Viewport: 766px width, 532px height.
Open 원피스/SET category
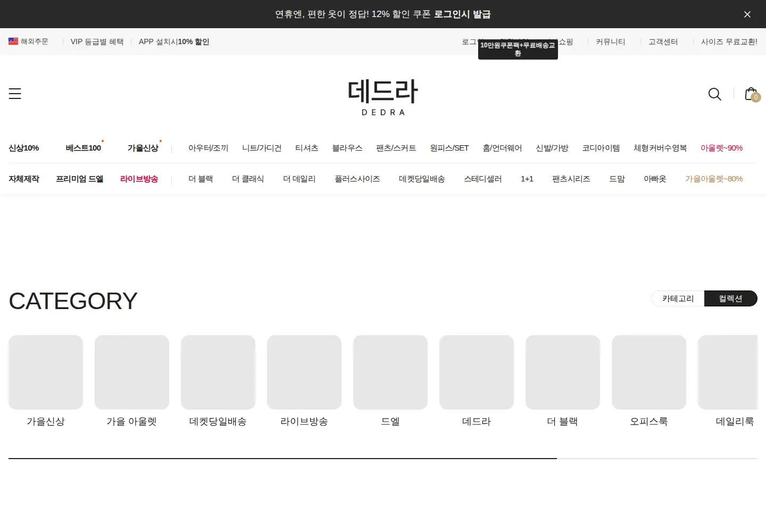pyautogui.click(x=449, y=148)
